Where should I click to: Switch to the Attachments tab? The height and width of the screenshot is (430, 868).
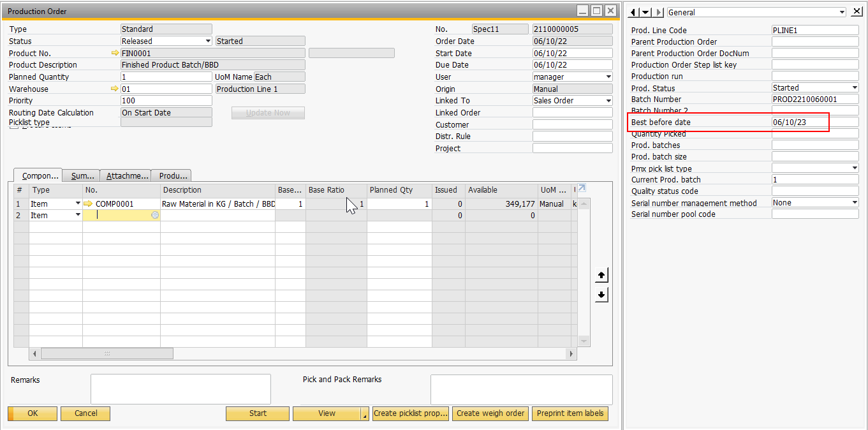(127, 175)
